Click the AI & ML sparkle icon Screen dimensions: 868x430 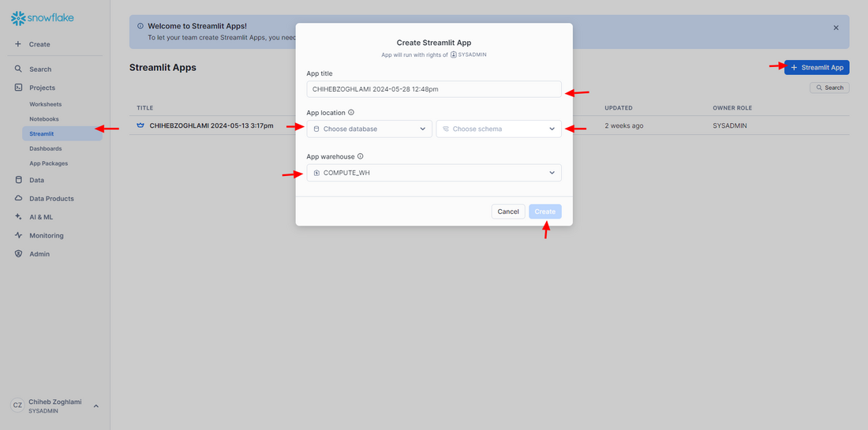pyautogui.click(x=18, y=217)
